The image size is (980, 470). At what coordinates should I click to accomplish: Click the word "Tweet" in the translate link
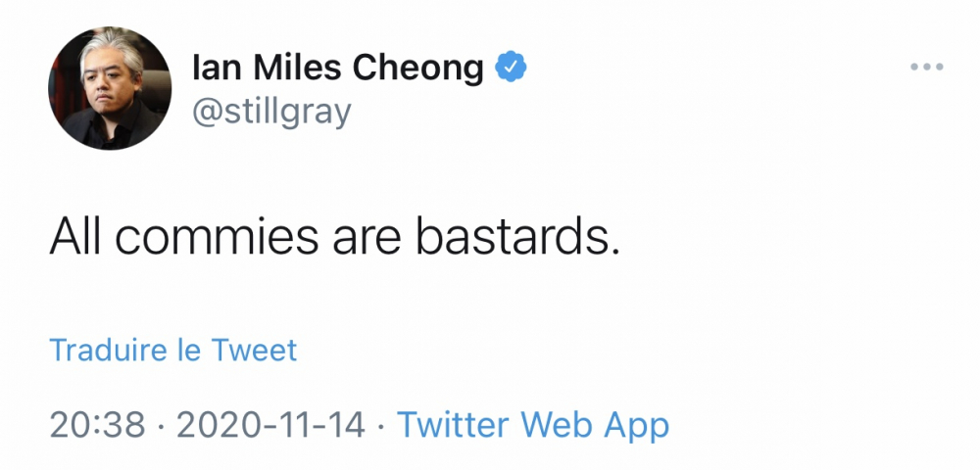(255, 350)
